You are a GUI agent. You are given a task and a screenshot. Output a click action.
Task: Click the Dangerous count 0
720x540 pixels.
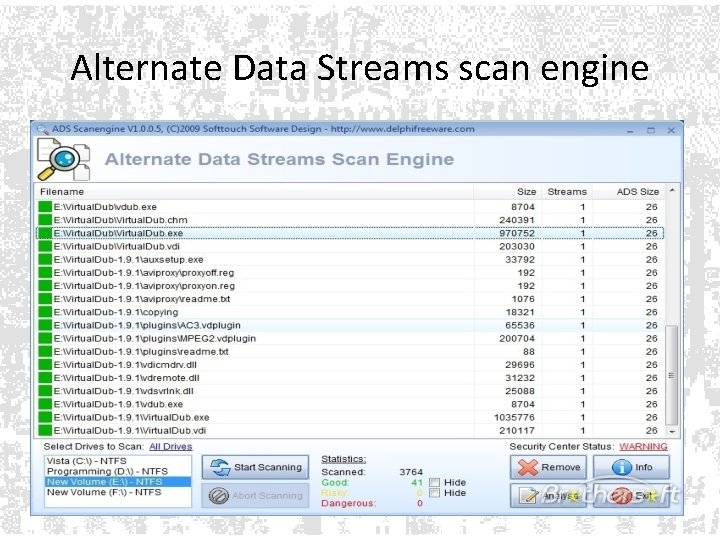(x=420, y=503)
